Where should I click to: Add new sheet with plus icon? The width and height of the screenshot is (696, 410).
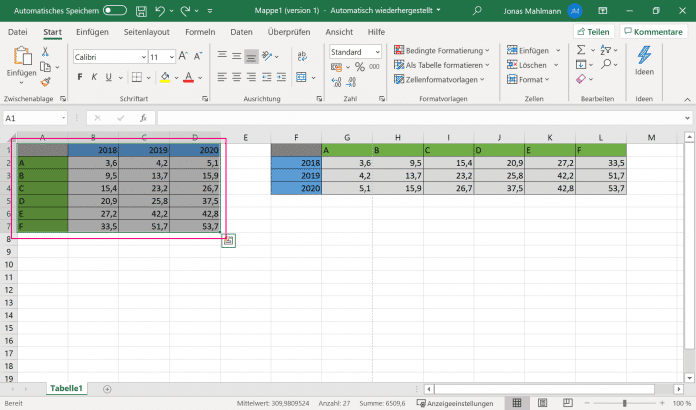(107, 388)
